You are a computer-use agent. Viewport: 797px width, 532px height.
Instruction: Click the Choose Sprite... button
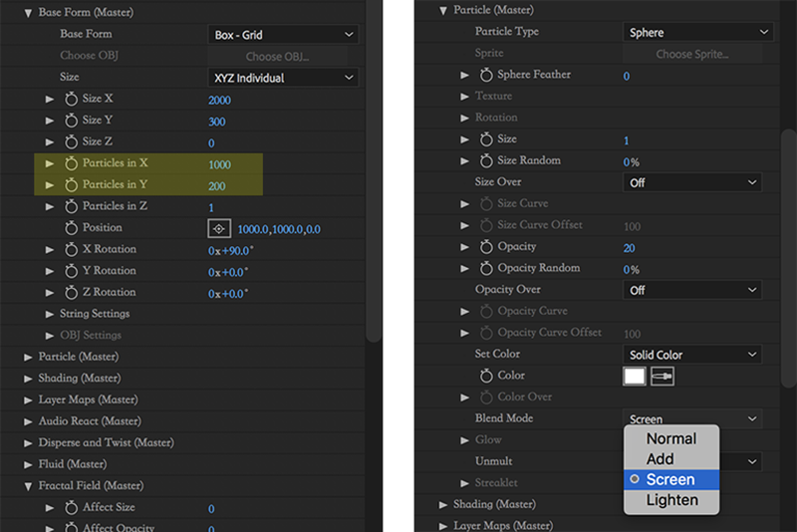pos(697,54)
